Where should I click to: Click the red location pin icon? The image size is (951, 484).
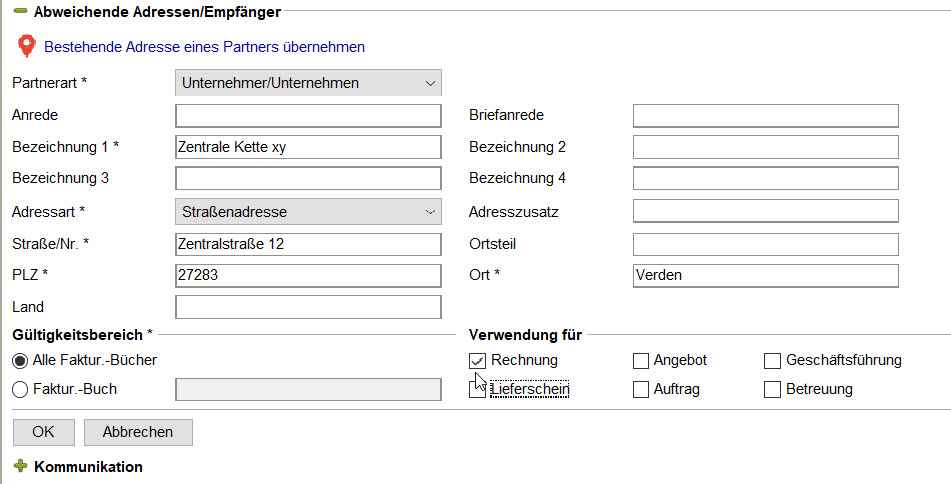click(26, 47)
